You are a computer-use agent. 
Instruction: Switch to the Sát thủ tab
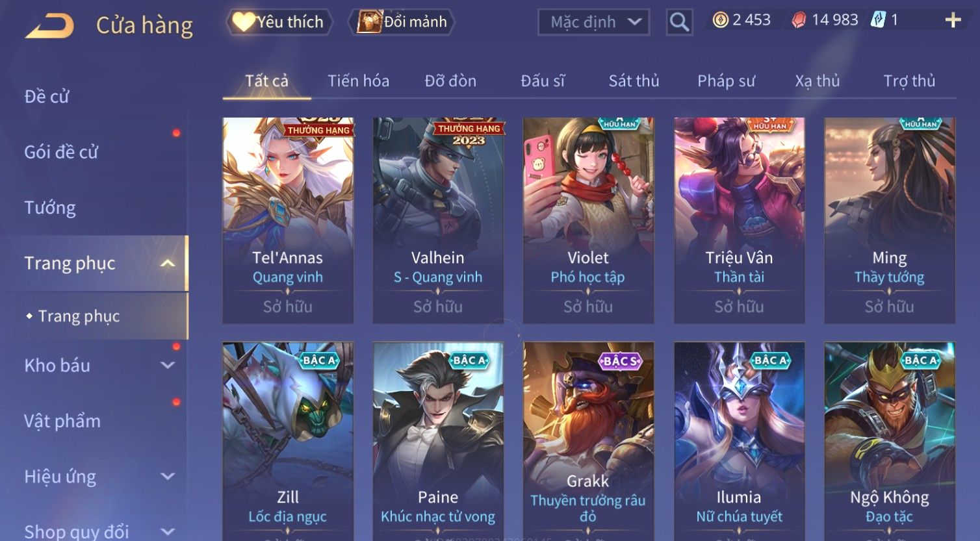[634, 81]
